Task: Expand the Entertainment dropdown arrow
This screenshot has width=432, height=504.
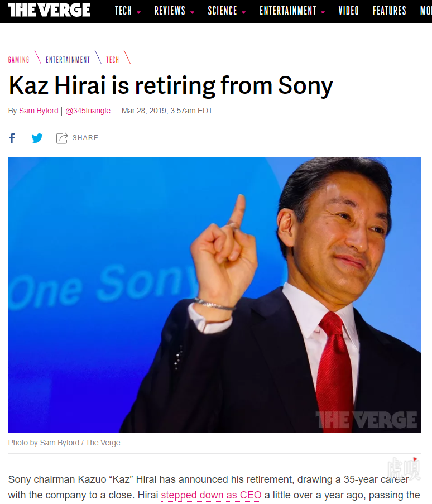Action: (323, 12)
